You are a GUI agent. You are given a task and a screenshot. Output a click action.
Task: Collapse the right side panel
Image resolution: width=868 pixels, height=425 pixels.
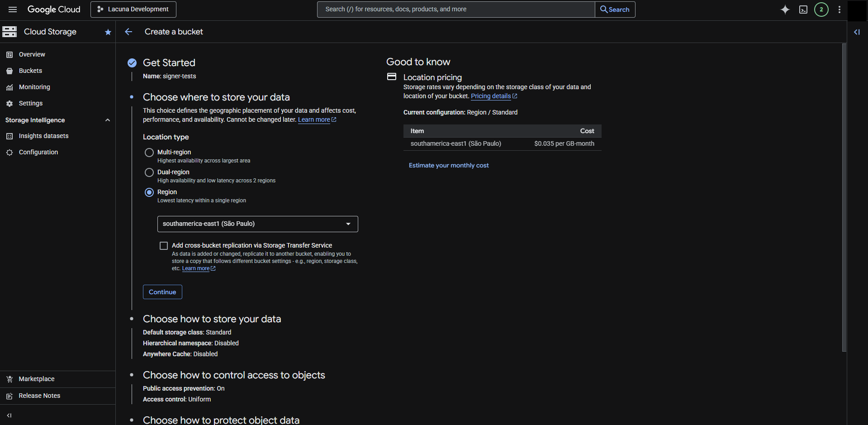pyautogui.click(x=857, y=32)
